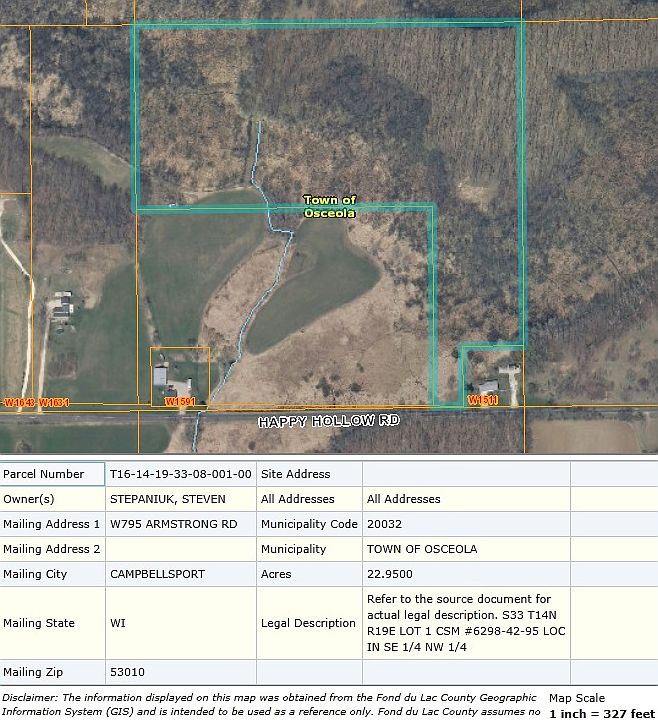Select the Parcel Number header cell

pos(52,474)
